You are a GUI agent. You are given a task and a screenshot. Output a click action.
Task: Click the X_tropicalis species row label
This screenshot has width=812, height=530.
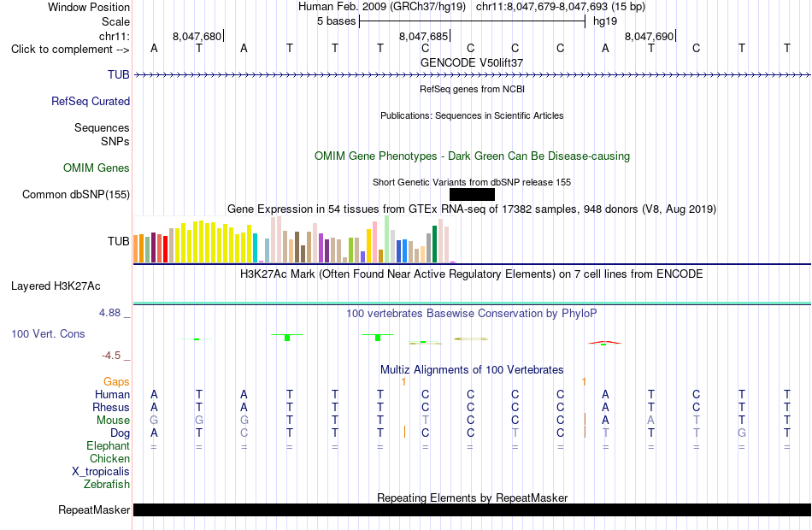click(x=101, y=472)
